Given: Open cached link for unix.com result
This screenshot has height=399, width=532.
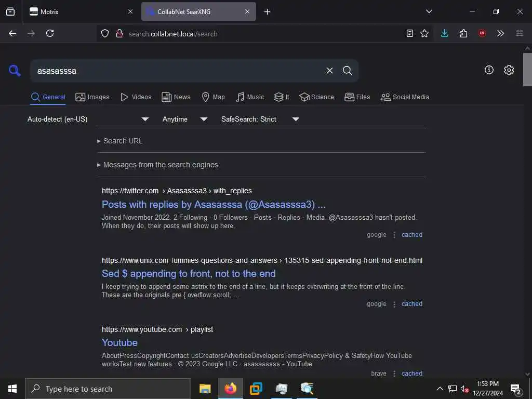Looking at the screenshot, I should [x=412, y=304].
